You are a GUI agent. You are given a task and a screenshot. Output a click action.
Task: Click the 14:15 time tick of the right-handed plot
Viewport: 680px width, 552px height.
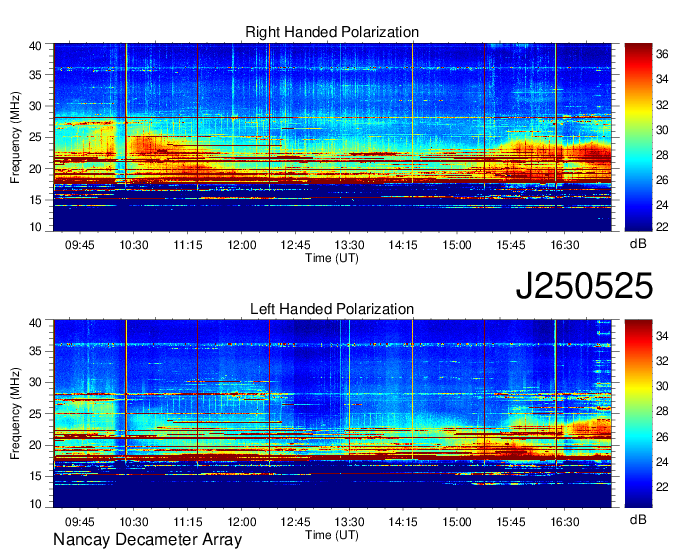pyautogui.click(x=403, y=245)
